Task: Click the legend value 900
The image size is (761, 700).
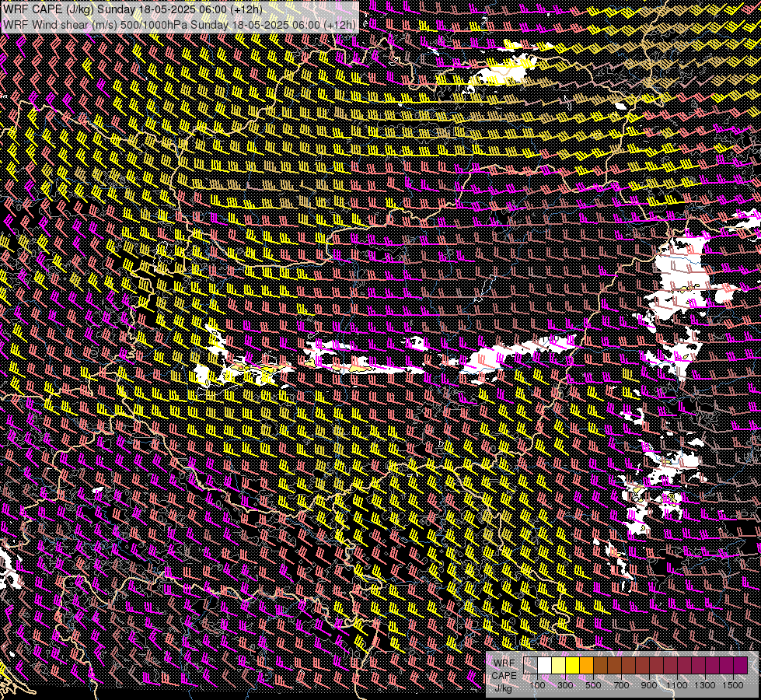Action: pos(649,685)
